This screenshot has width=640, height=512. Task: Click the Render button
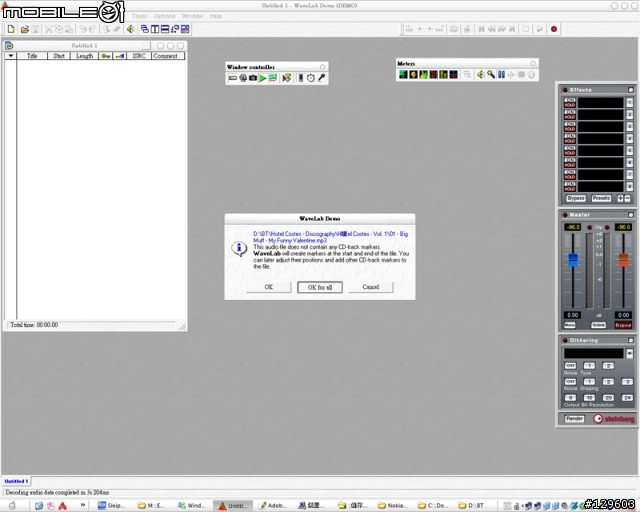(574, 419)
